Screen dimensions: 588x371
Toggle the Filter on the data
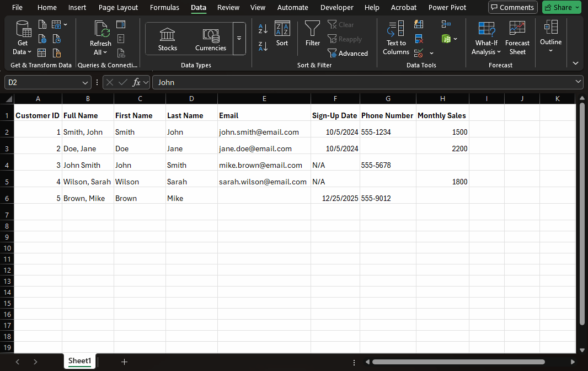pyautogui.click(x=313, y=34)
